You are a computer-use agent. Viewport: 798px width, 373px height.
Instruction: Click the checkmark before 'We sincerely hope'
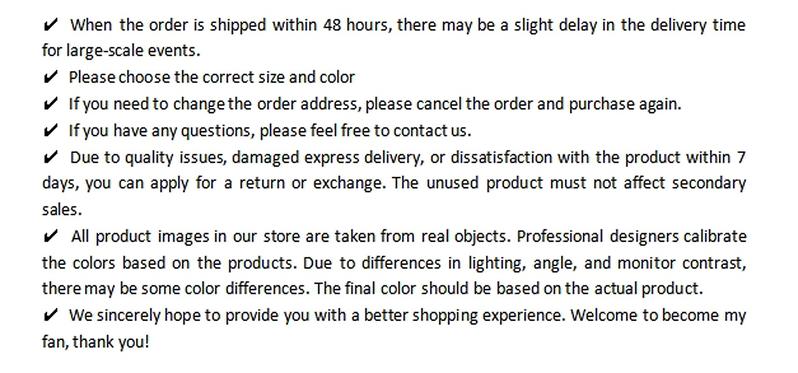pos(50,315)
